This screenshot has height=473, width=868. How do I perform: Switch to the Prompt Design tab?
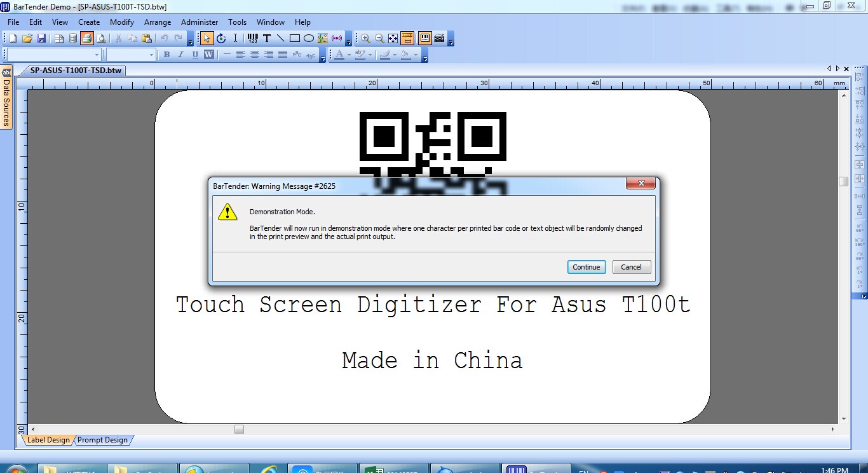click(102, 440)
